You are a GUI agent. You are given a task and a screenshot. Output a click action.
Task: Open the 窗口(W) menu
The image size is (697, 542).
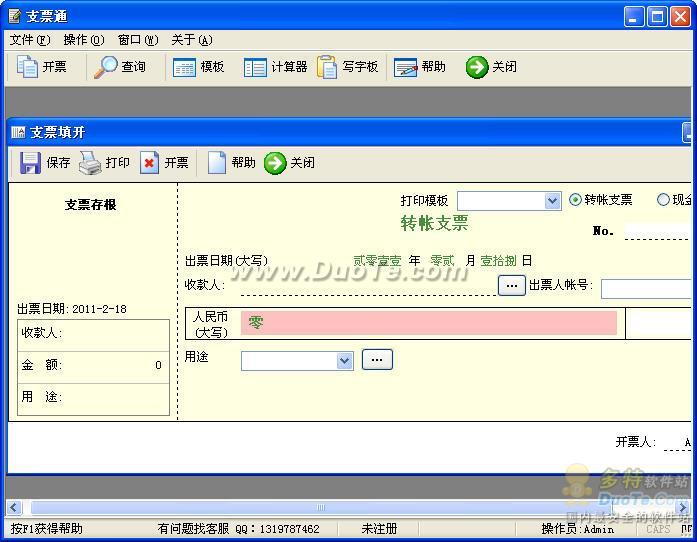137,40
